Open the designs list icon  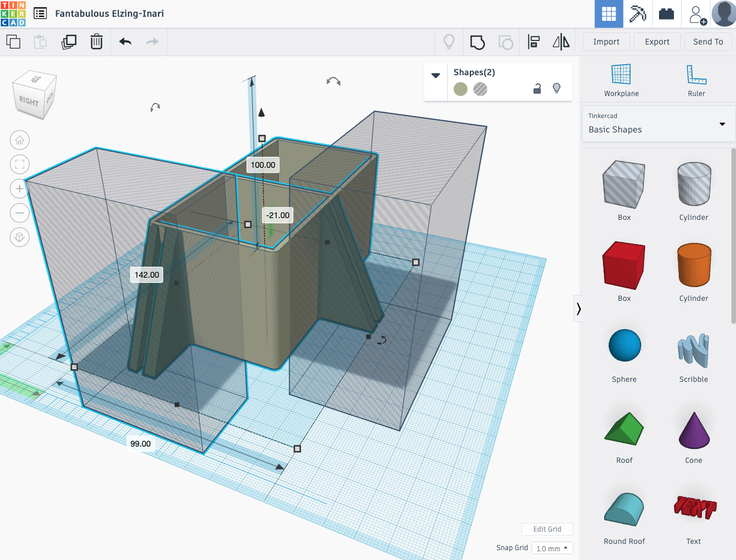pyautogui.click(x=40, y=13)
